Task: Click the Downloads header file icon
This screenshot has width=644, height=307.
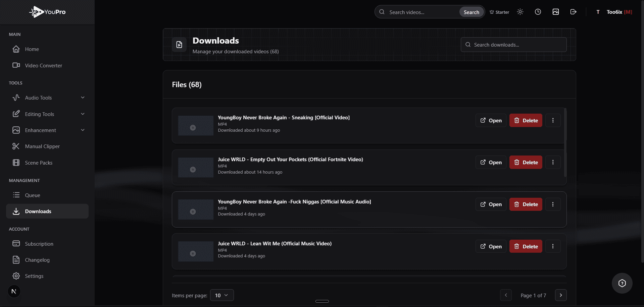Action: 179,45
